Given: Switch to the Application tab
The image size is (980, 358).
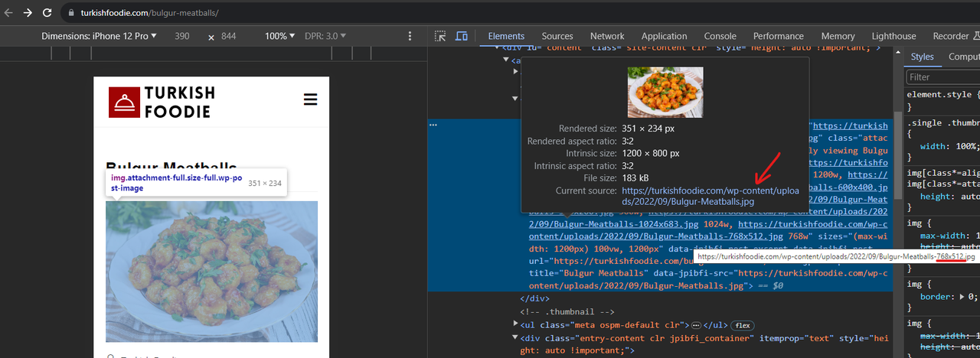Looking at the screenshot, I should tap(664, 36).
